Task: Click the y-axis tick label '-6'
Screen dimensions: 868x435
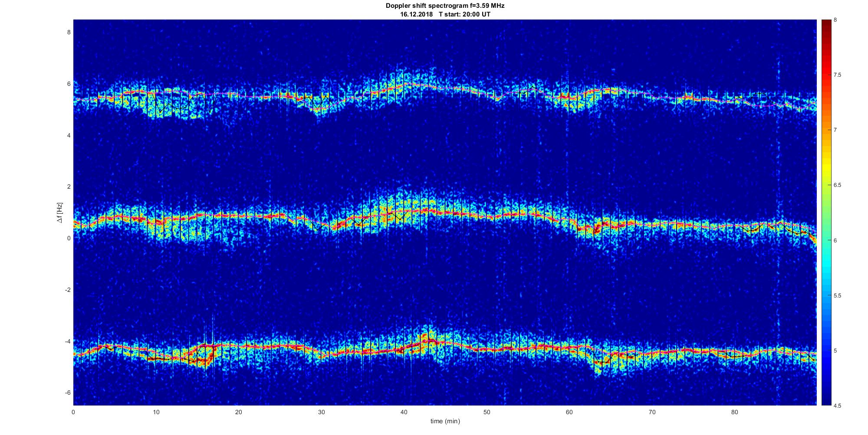Action: (x=67, y=393)
